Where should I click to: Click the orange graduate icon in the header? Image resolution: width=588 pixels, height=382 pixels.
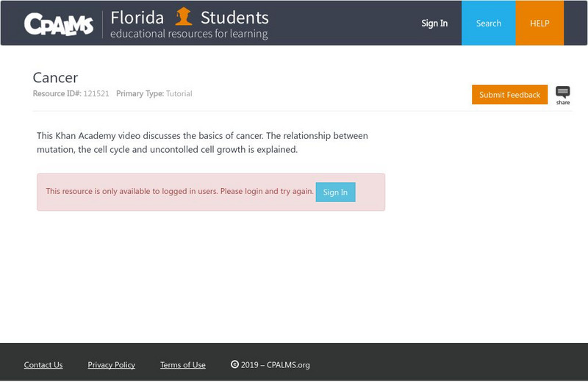coord(184,16)
